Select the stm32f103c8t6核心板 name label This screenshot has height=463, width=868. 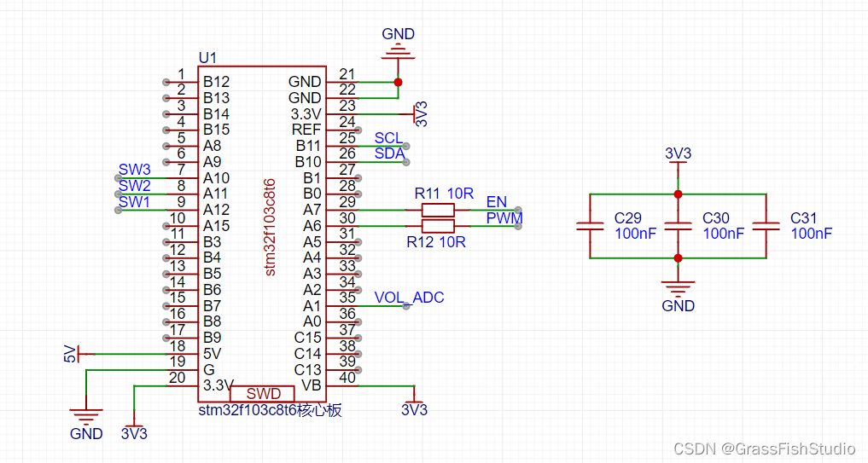click(271, 410)
